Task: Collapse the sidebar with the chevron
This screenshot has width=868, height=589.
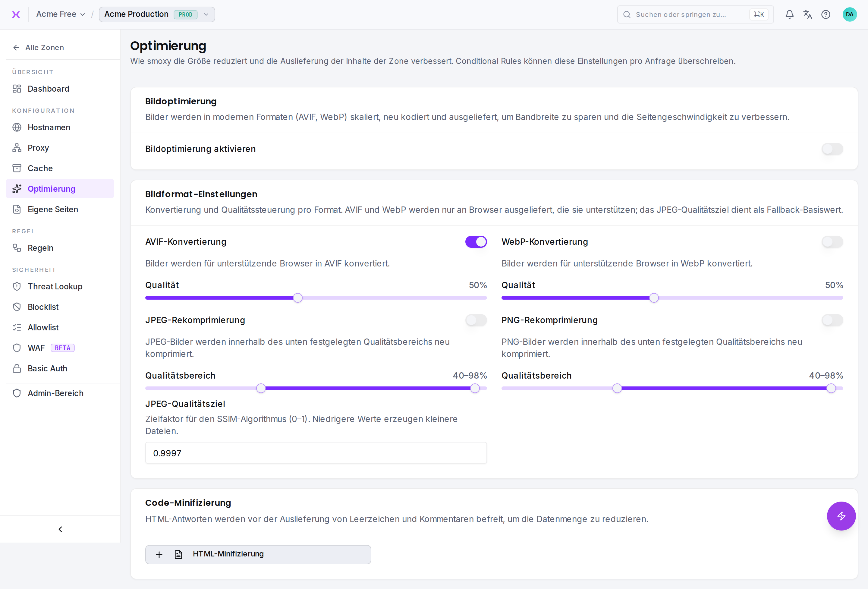Action: (x=60, y=529)
